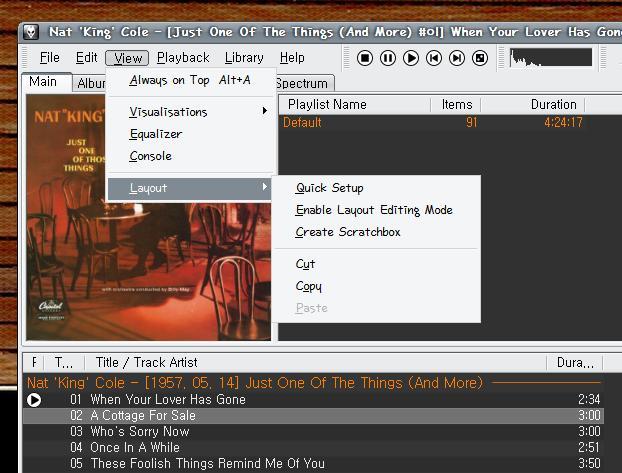Choose Quick Setup in Layout submenu
This screenshot has height=473, width=622.
[x=377, y=188]
